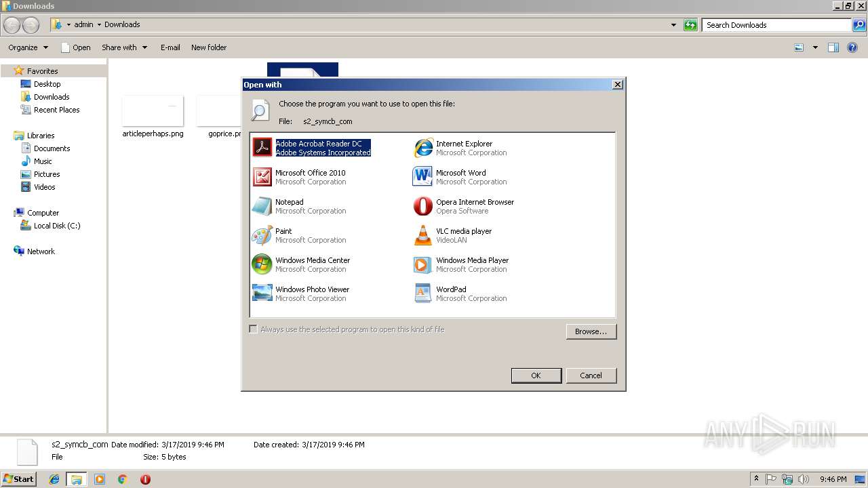Screen dimensions: 868x488
Task: Click E-mail in the toolbar
Action: click(170, 47)
